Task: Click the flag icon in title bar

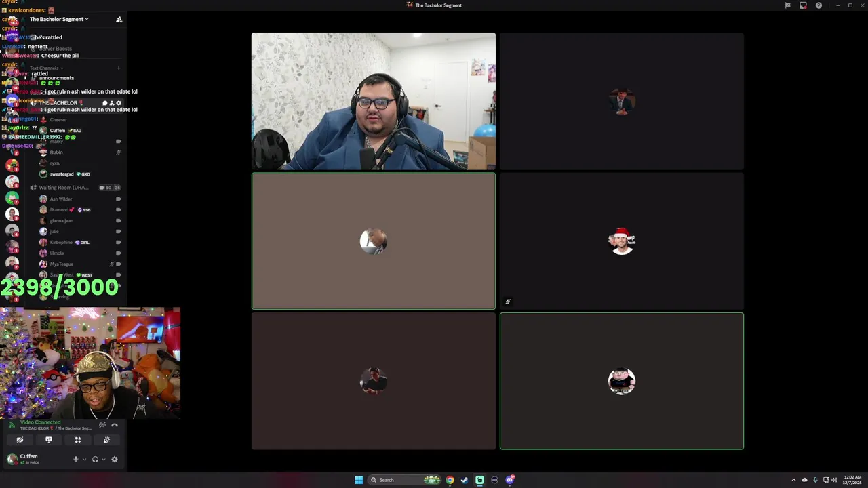Action: pos(787,5)
